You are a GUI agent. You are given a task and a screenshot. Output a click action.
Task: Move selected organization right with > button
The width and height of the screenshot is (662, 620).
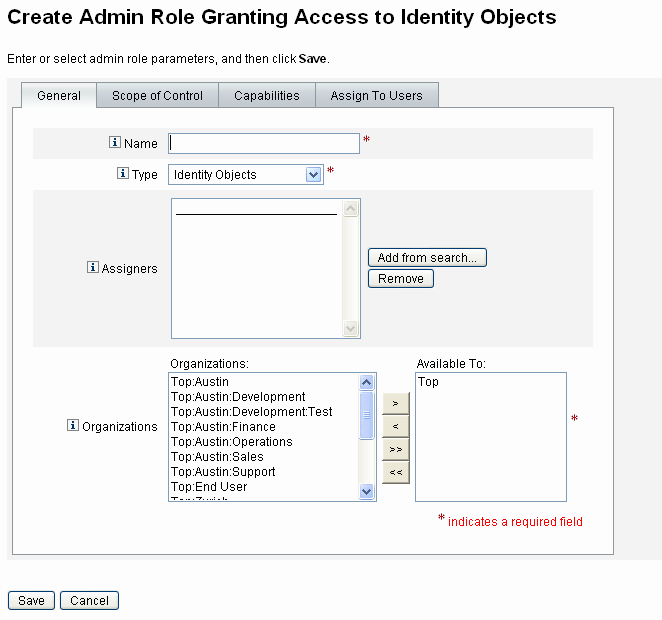point(396,403)
